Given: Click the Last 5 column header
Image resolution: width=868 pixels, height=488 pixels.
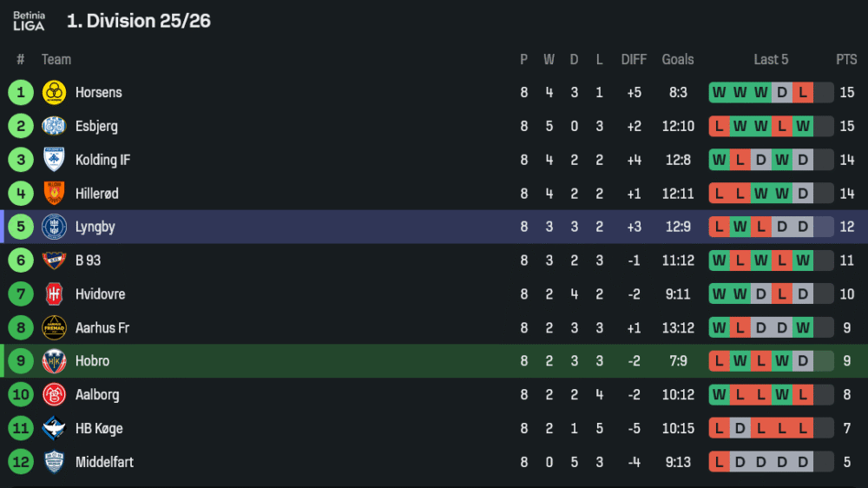Looking at the screenshot, I should click(x=771, y=60).
